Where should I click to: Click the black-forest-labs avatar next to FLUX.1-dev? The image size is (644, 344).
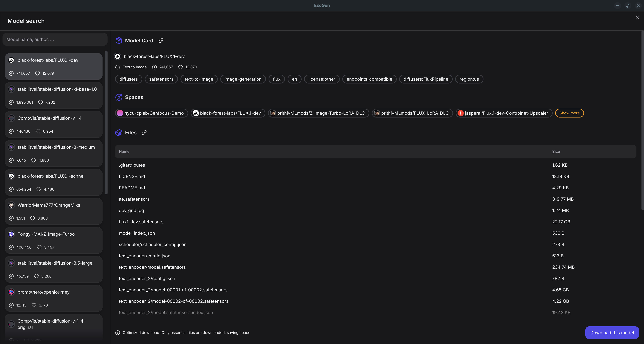point(117,56)
